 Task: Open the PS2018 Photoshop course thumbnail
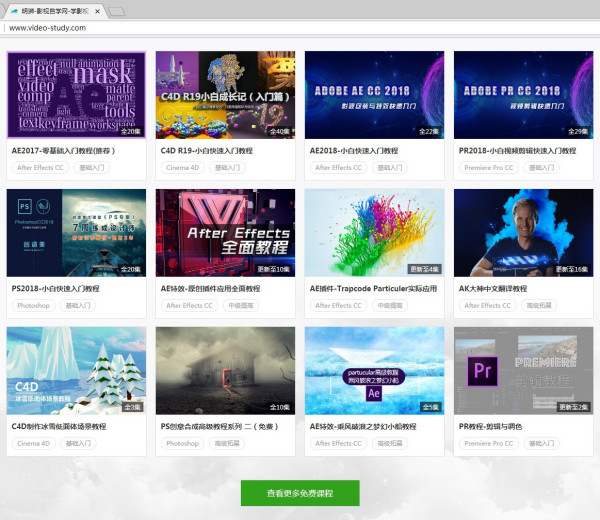point(77,233)
